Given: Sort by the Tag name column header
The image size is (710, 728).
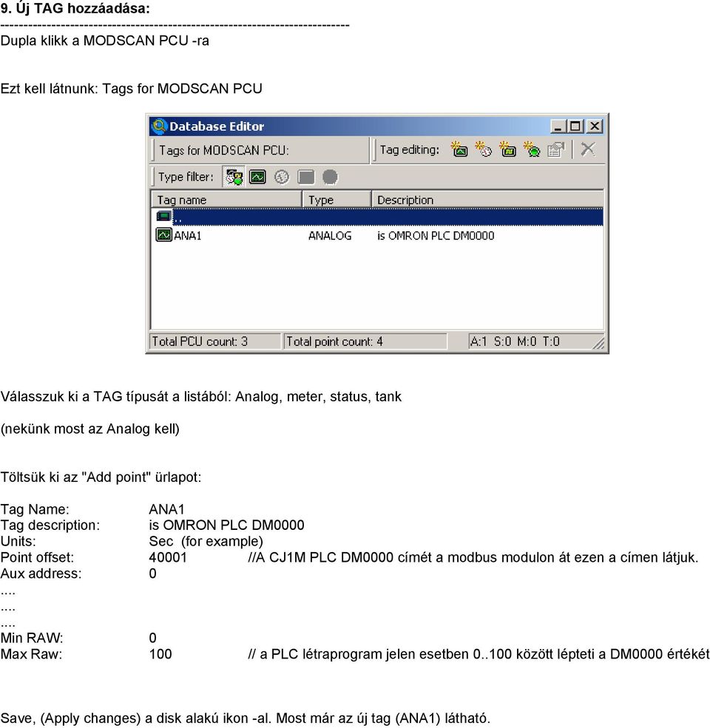Looking at the screenshot, I should click(227, 200).
